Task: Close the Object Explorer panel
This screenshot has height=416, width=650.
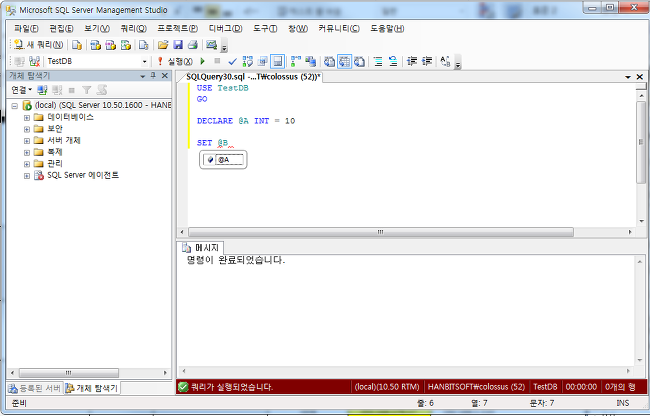Action: point(165,75)
